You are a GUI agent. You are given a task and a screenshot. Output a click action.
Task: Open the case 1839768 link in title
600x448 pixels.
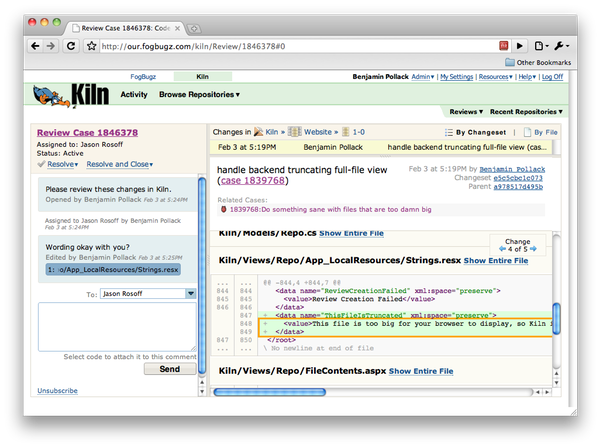253,180
